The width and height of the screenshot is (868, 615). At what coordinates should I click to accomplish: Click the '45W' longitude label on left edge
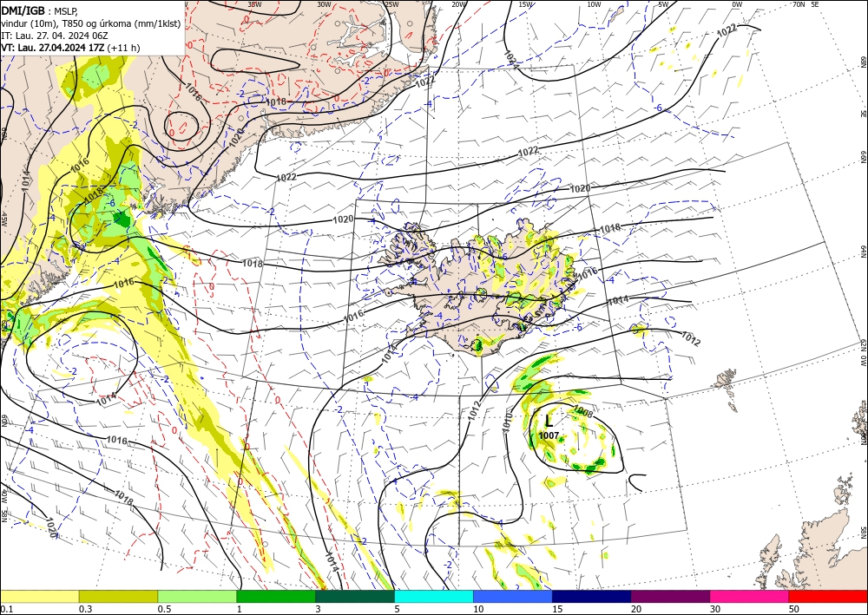[x=3, y=219]
